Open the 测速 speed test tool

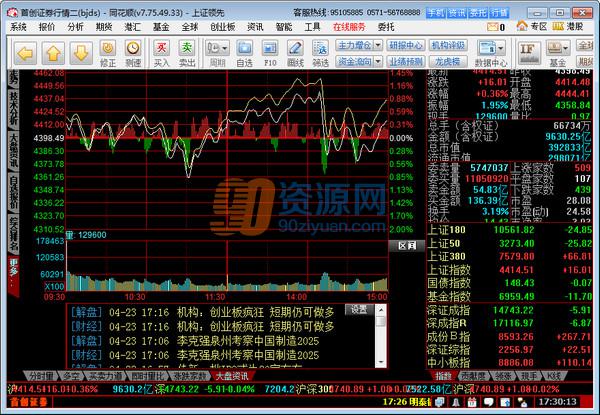[x=133, y=54]
